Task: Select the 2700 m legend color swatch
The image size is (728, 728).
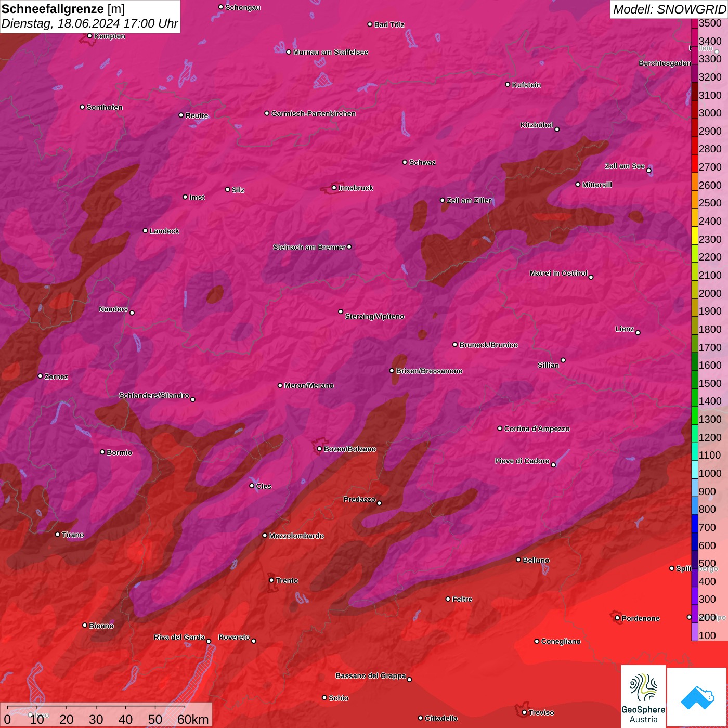Action: click(x=694, y=163)
